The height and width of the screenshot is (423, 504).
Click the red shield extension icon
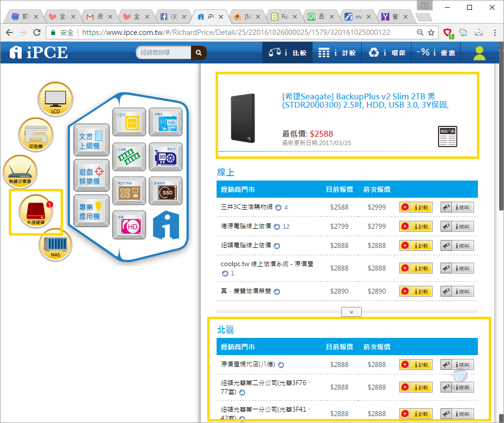click(448, 33)
